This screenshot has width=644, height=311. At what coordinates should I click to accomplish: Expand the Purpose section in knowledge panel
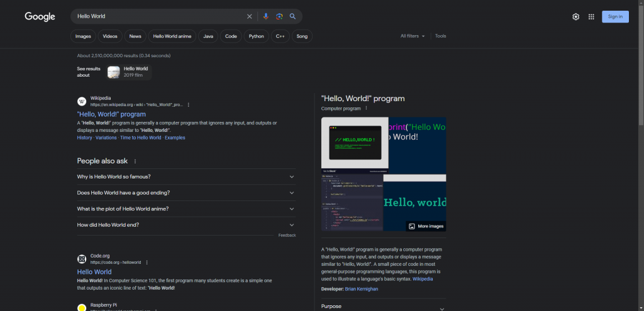coord(384,307)
